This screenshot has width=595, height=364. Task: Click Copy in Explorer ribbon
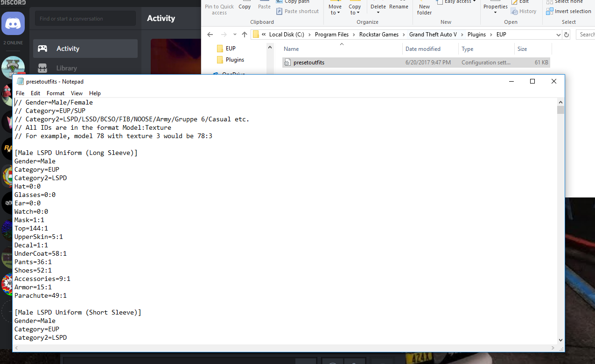tap(245, 6)
